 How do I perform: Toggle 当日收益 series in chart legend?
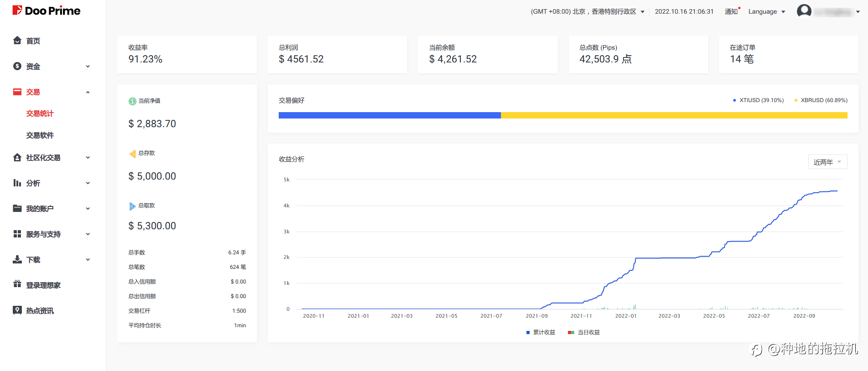[584, 332]
